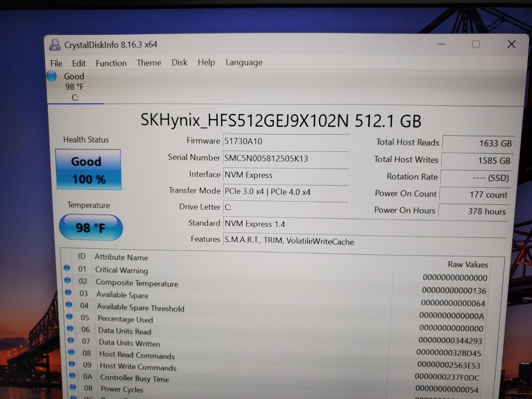Click raw value 0000000237F0DC

pyautogui.click(x=447, y=377)
